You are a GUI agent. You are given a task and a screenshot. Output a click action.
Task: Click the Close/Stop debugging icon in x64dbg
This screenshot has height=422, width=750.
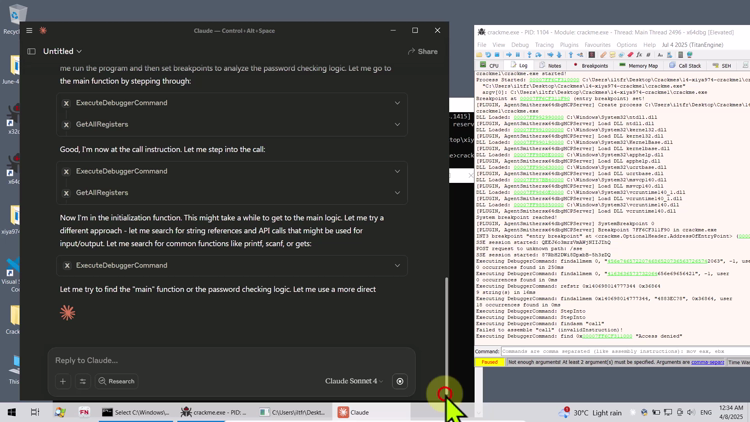(497, 55)
